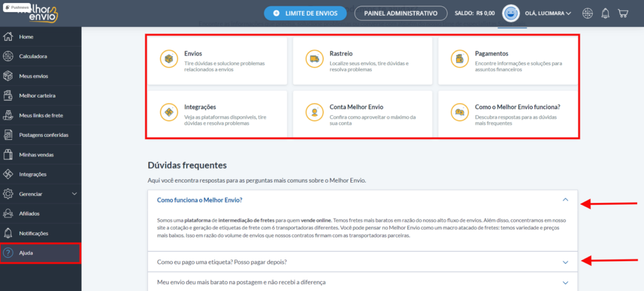Viewport: 644px width, 291px height.
Task: Click the notification bell in header
Action: tap(606, 13)
